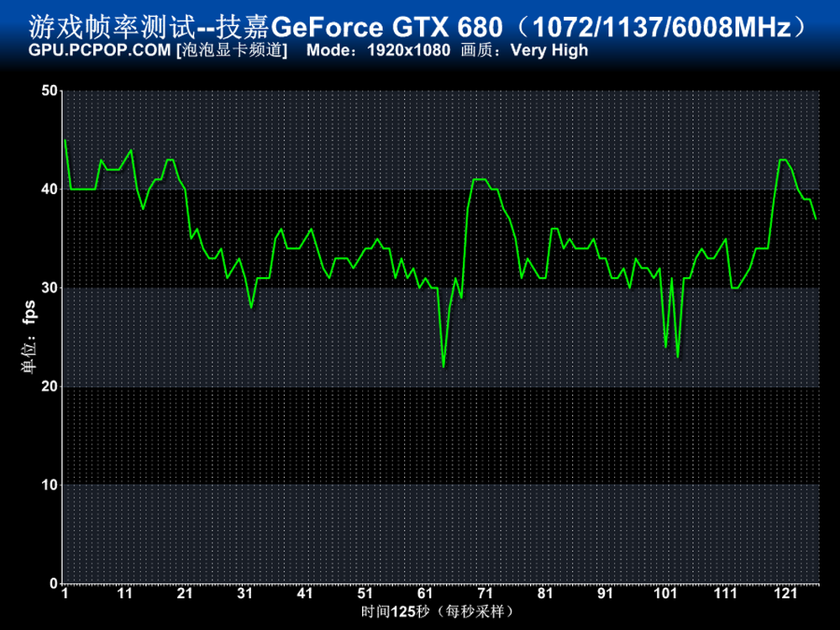Click the green line's 43 fps peak near second 121

click(x=782, y=160)
